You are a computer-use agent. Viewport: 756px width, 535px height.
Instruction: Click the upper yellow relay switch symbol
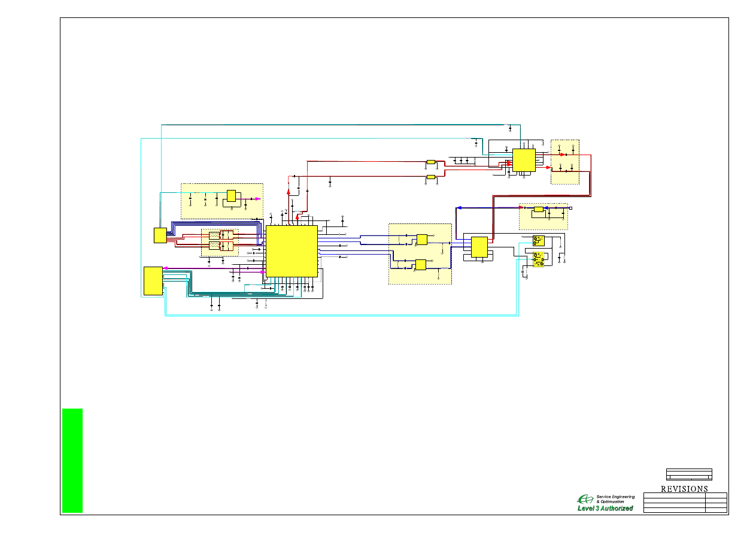538,241
